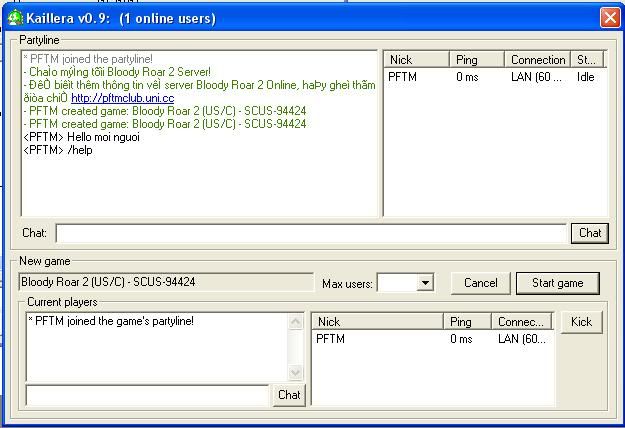Click '* PFTM joined the partyline!' line
The width and height of the screenshot is (625, 428).
pyautogui.click(x=88, y=59)
